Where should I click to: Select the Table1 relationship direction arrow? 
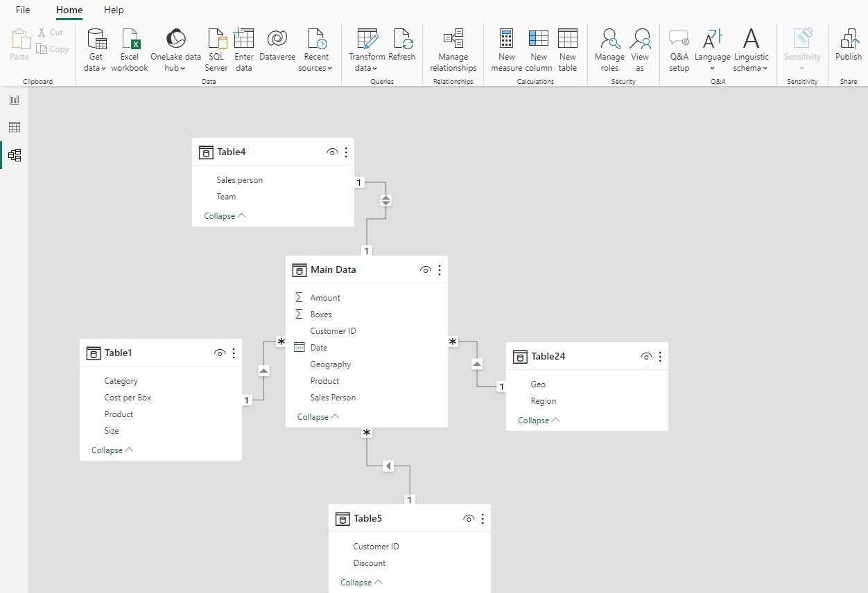[263, 371]
